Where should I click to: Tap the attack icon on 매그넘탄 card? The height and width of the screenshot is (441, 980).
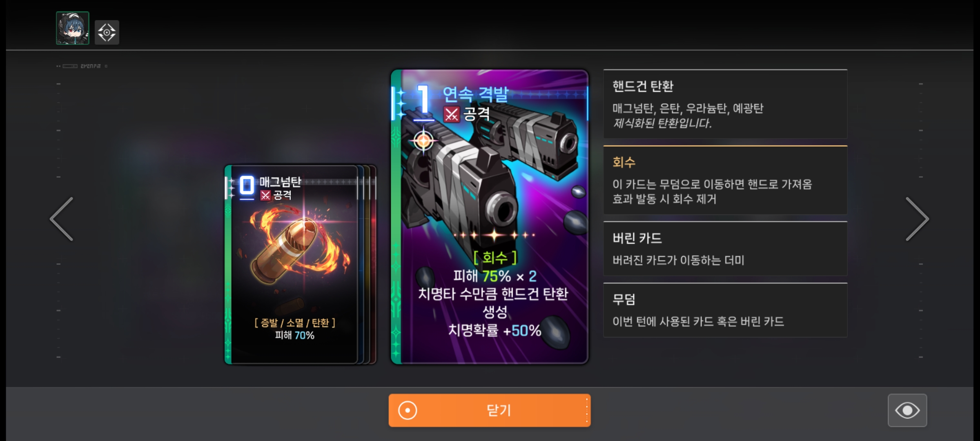[265, 196]
